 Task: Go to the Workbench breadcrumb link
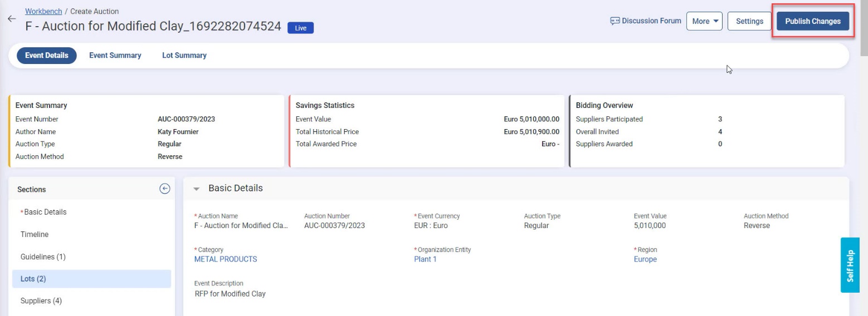tap(43, 11)
